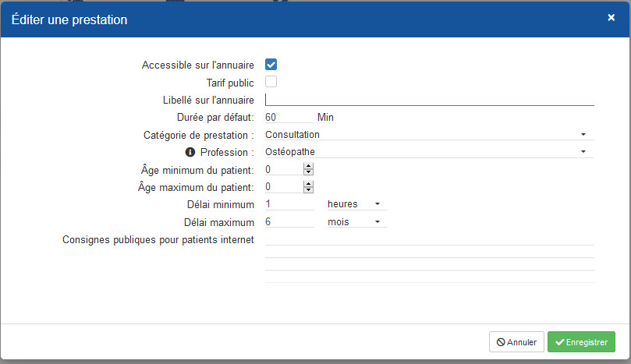631x364 pixels.
Task: Select the Délai minimum number field
Action: point(289,204)
